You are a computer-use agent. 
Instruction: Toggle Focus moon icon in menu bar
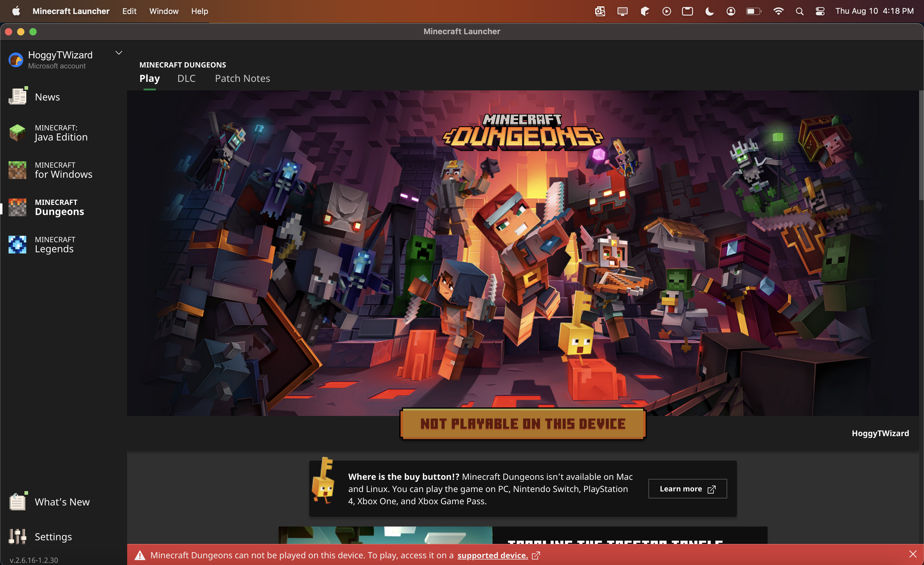pyautogui.click(x=709, y=11)
